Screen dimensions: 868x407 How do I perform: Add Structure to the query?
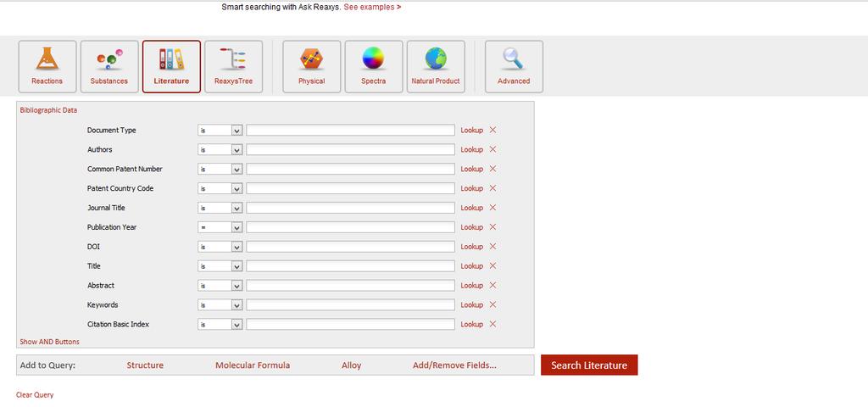click(x=145, y=365)
